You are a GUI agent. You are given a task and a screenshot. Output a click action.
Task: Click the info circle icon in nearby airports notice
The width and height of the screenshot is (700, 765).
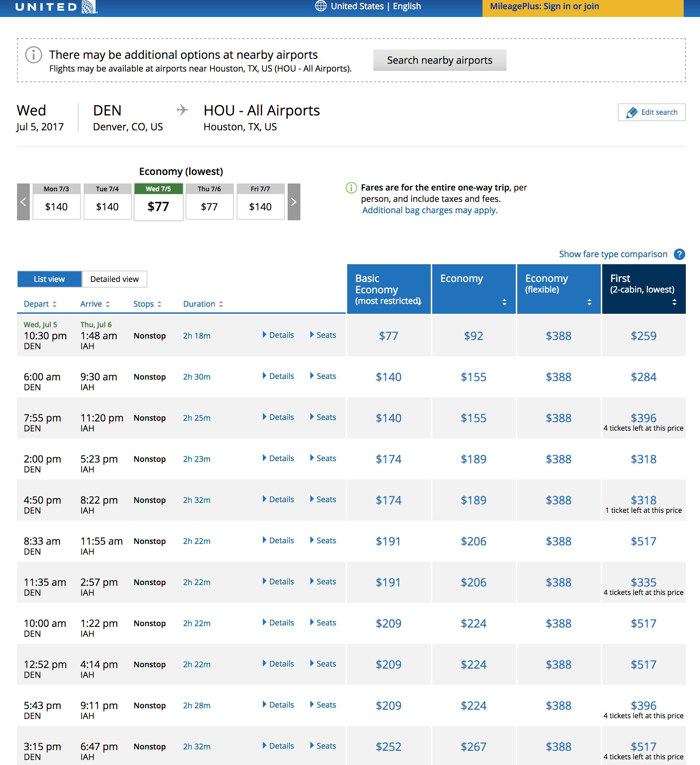coord(33,55)
